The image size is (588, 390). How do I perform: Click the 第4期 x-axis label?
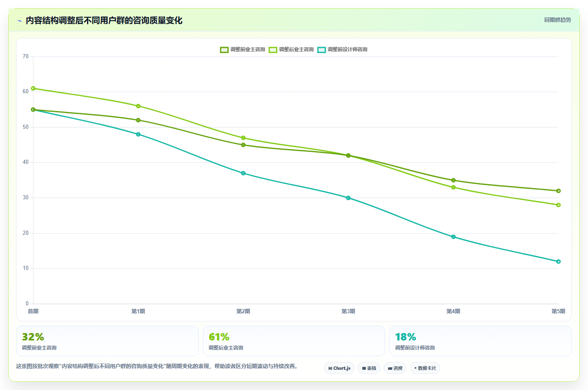coord(454,311)
